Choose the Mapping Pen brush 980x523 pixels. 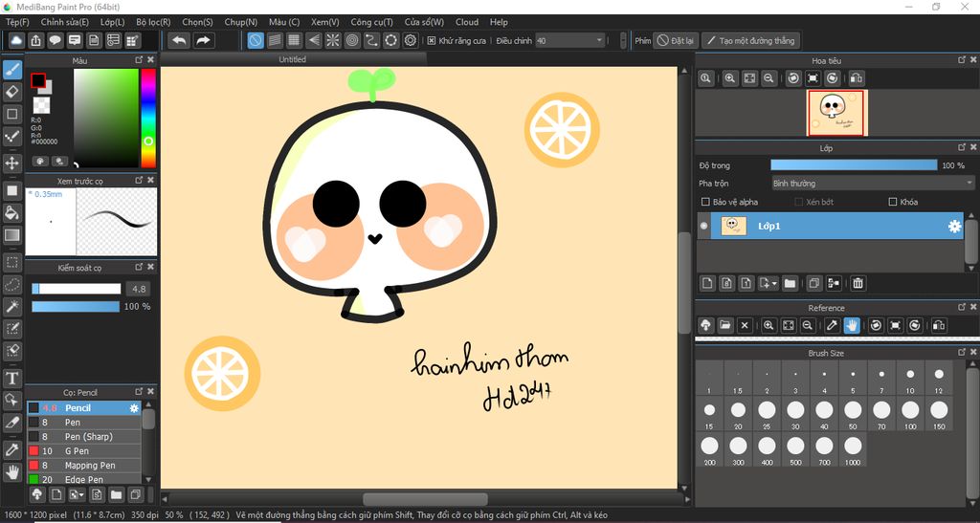pos(84,466)
